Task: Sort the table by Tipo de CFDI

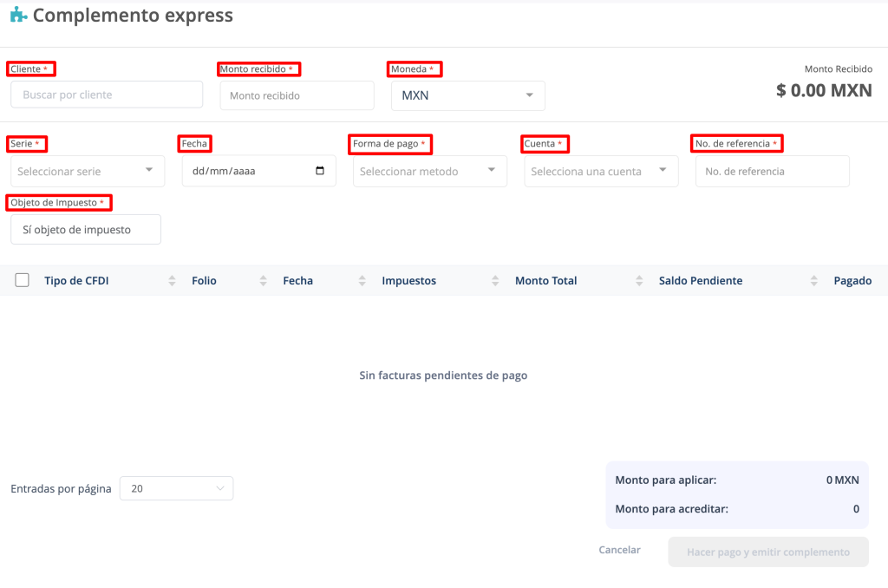Action: tap(172, 280)
